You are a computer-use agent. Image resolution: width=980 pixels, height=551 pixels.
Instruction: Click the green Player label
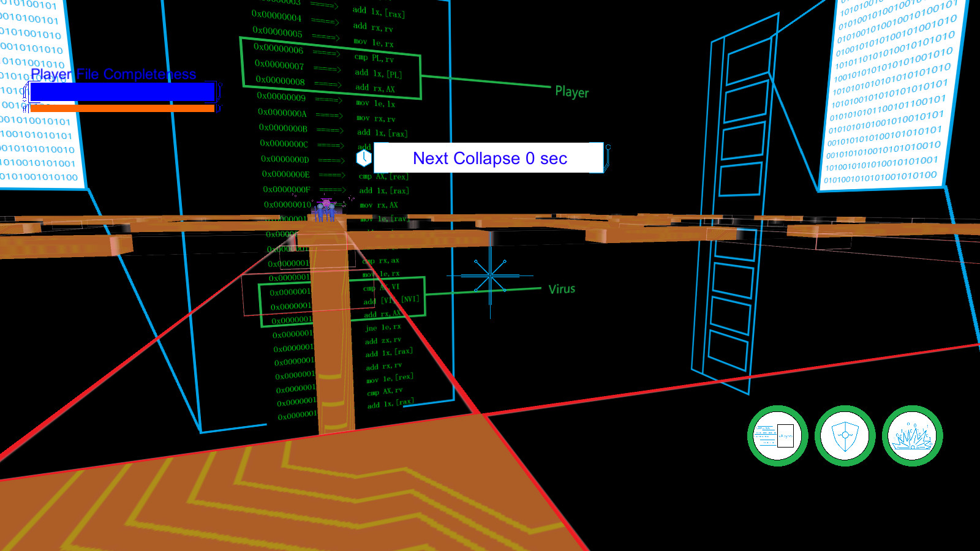click(571, 92)
